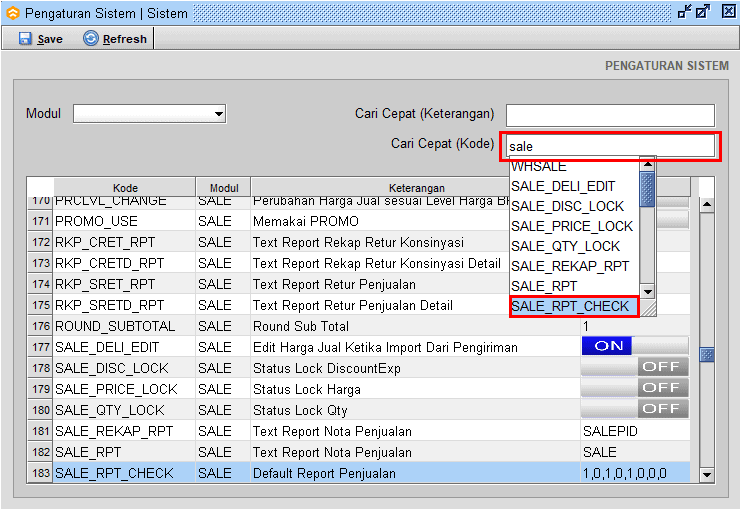Open the Modul dropdown

(x=150, y=114)
